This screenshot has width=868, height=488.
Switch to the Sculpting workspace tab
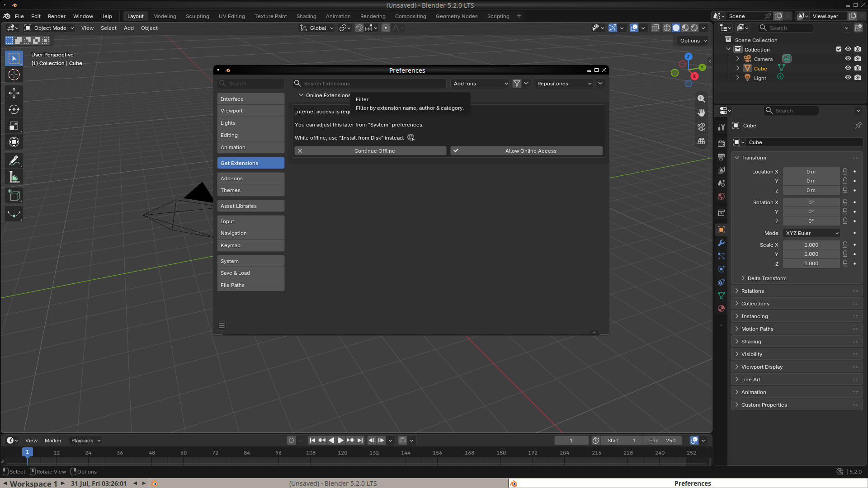tap(198, 16)
